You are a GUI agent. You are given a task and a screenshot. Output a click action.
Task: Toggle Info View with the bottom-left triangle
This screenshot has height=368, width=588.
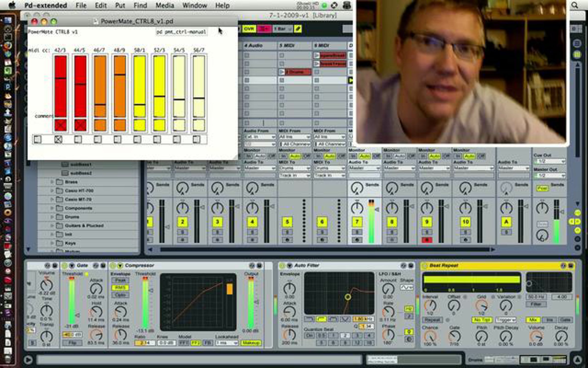tap(28, 360)
